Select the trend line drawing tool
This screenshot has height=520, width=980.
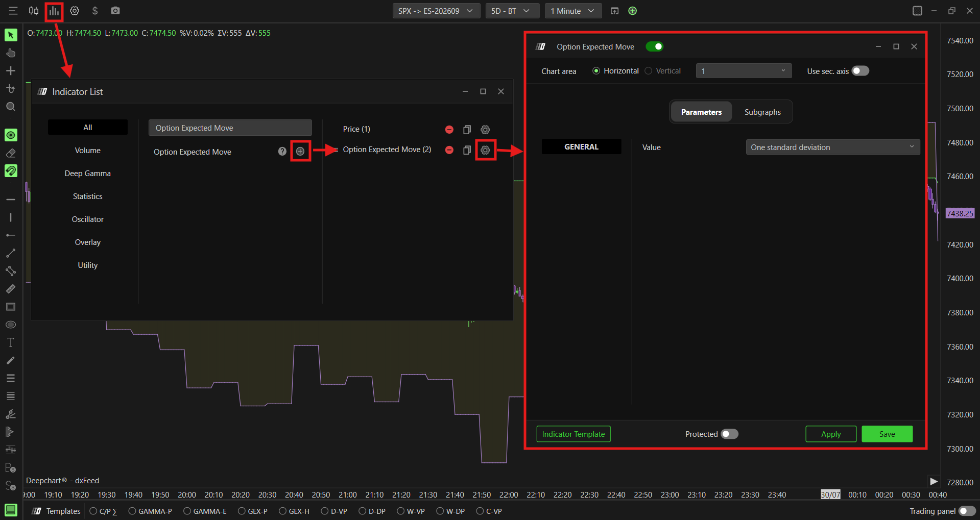tap(11, 253)
